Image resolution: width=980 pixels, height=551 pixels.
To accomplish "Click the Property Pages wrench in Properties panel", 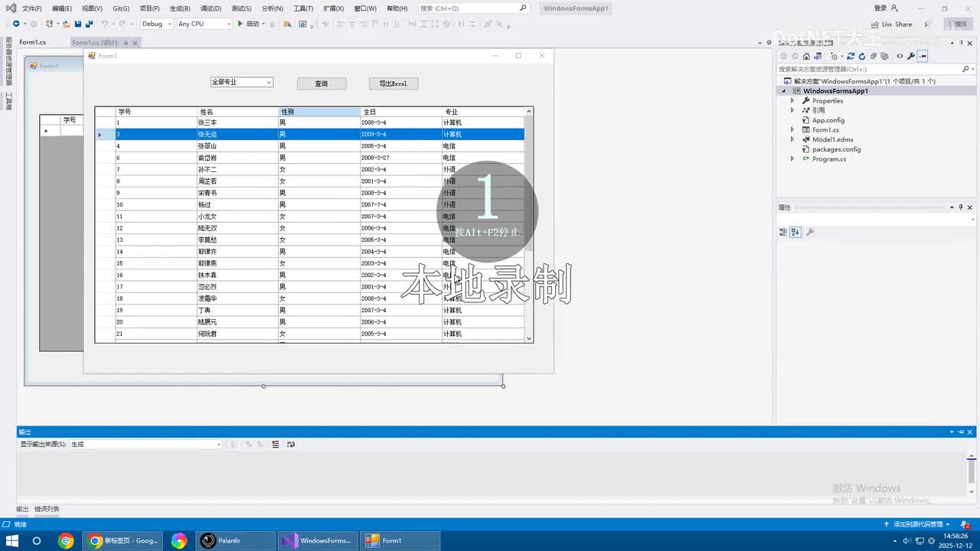I will (810, 232).
